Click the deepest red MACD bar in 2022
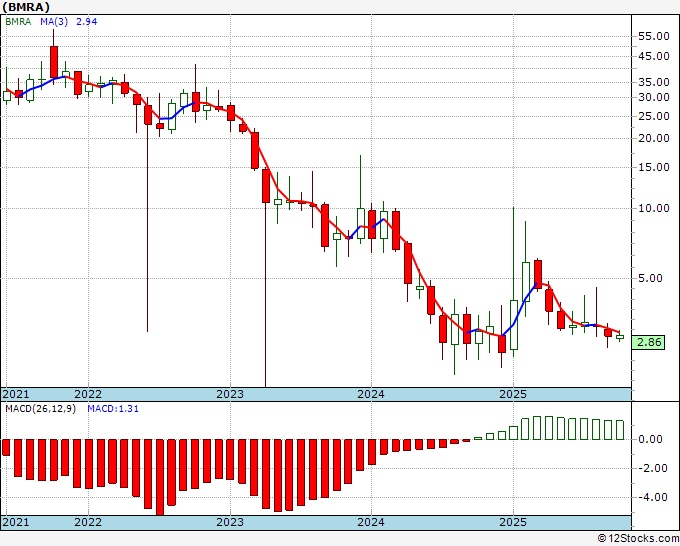This screenshot has width=680, height=546. coord(160,477)
